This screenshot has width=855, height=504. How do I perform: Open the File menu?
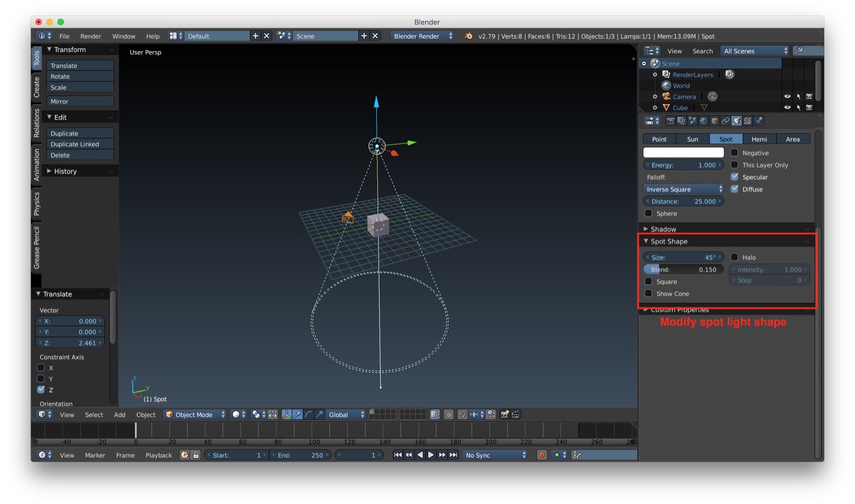coord(64,36)
